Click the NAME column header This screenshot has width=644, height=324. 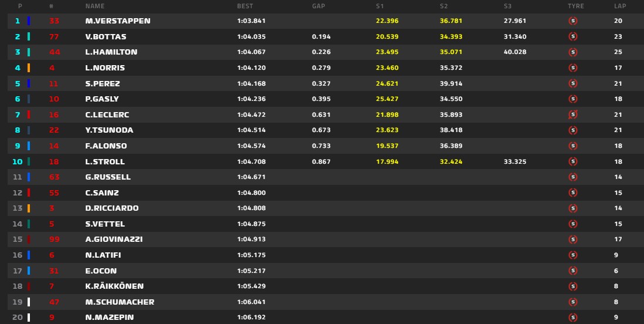click(95, 6)
